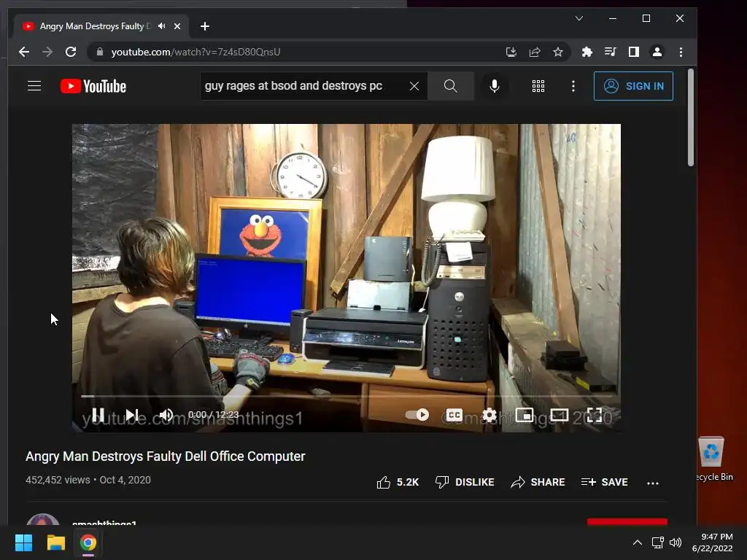
Task: Open Chrome tab search chevron
Action: (x=579, y=18)
